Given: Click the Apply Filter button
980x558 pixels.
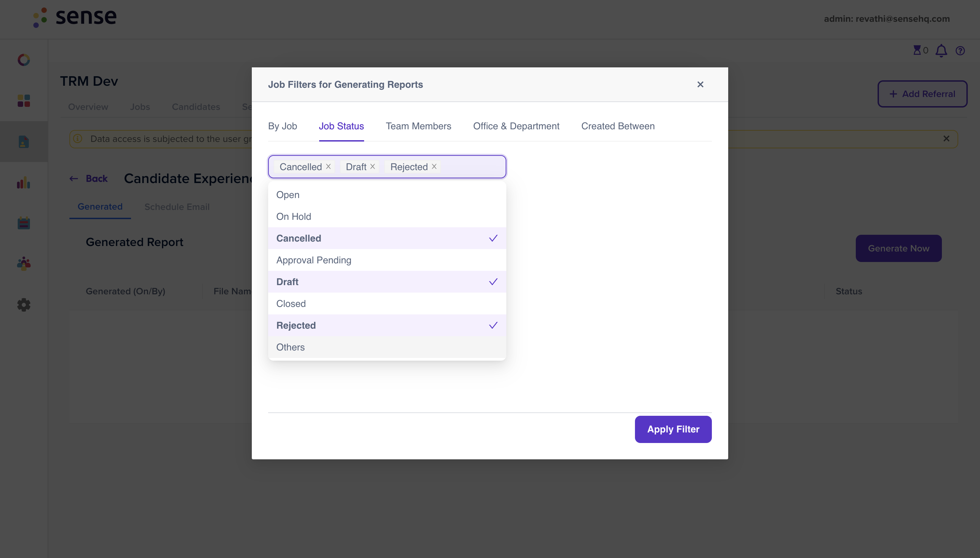Looking at the screenshot, I should pyautogui.click(x=673, y=429).
